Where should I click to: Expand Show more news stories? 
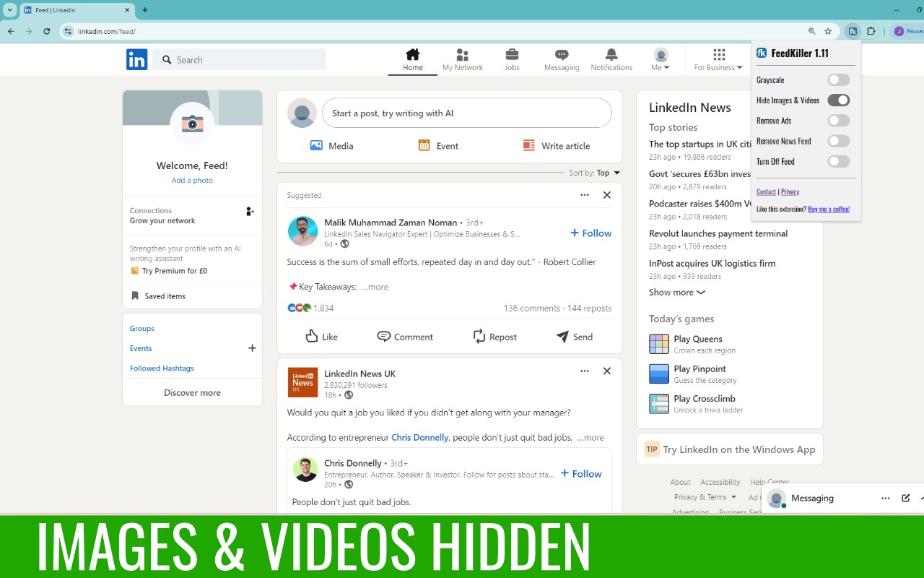pyautogui.click(x=677, y=293)
